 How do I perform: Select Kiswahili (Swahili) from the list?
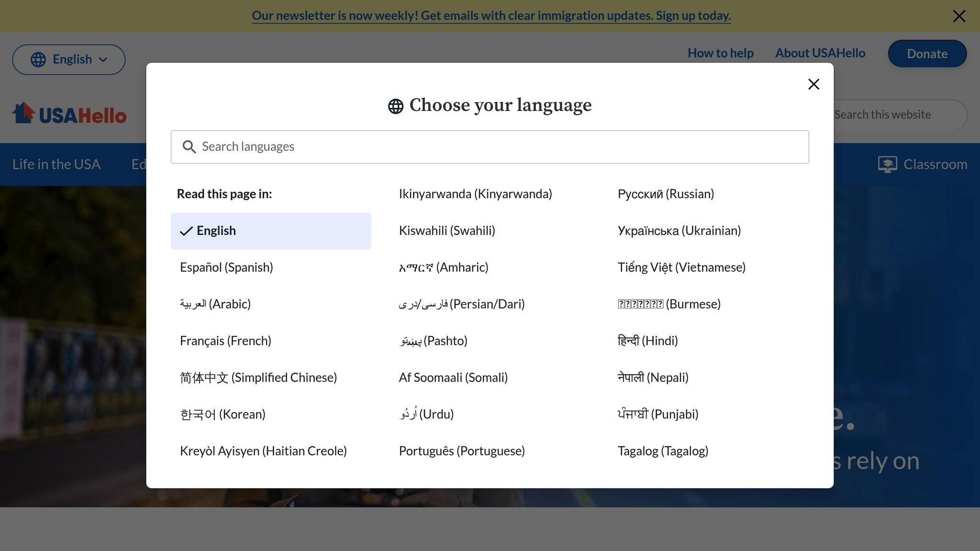tap(447, 231)
